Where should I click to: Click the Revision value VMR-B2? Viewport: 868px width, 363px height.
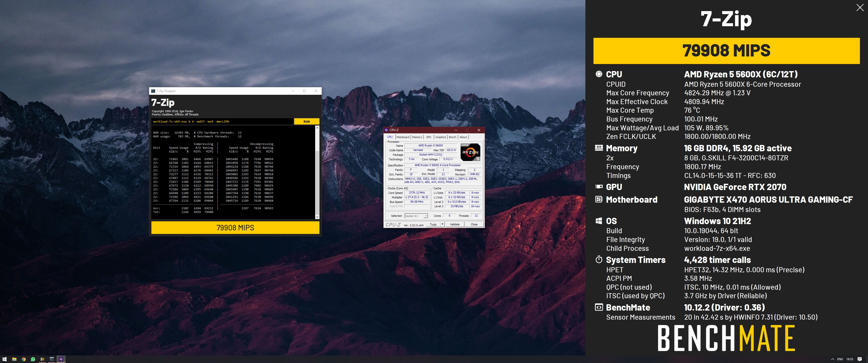coord(475,174)
